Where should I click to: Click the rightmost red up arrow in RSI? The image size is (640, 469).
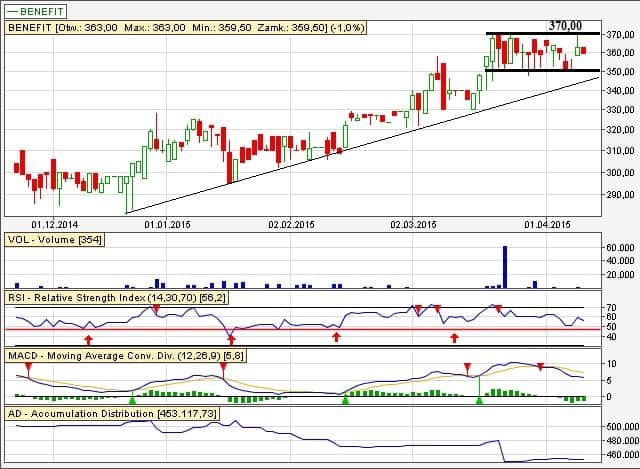pos(455,339)
